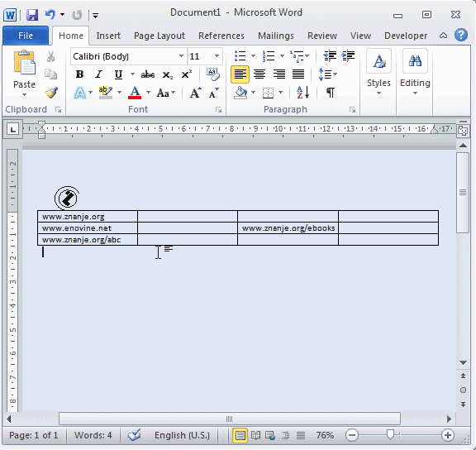This screenshot has height=450, width=476.
Task: Open the font size dropdown arrow
Action: click(x=217, y=56)
